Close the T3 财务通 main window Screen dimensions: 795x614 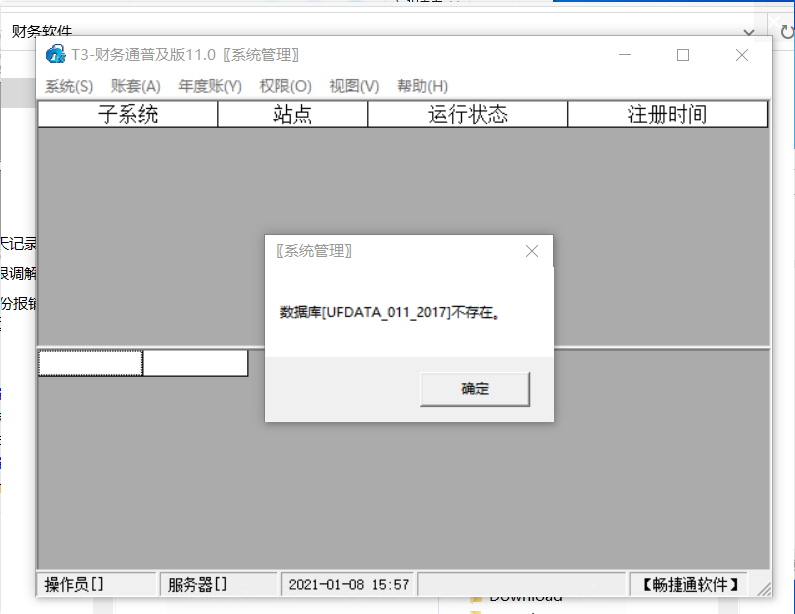742,55
